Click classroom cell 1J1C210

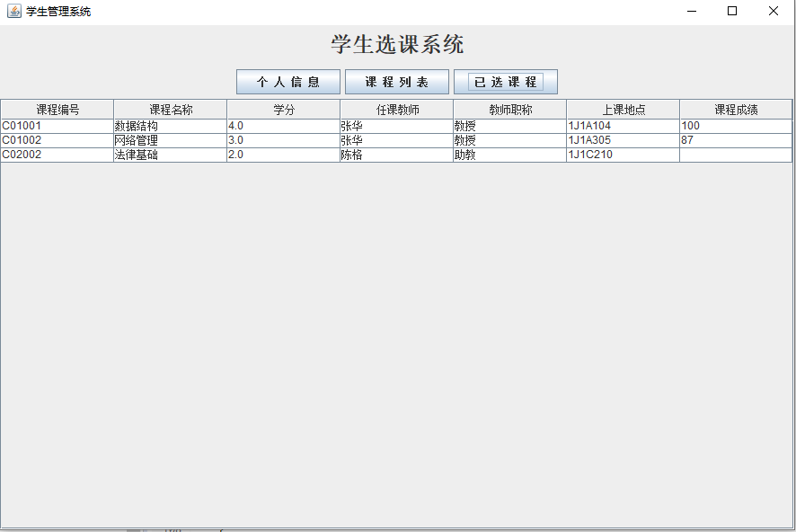coord(624,155)
